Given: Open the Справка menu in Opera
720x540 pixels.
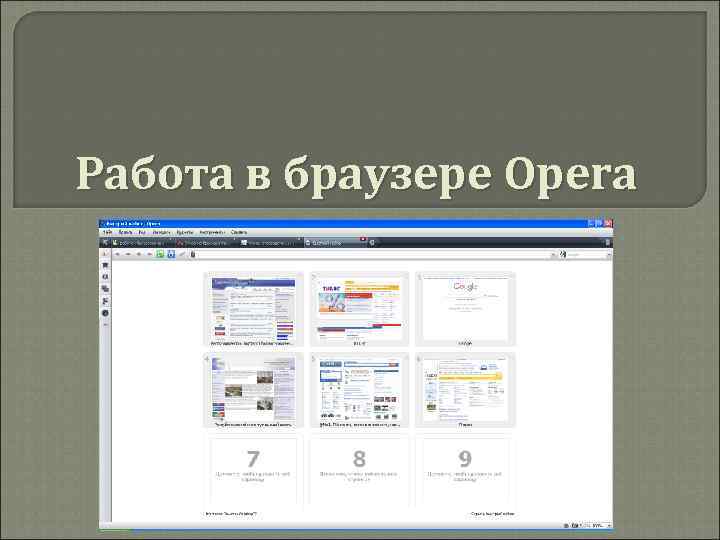Looking at the screenshot, I should pos(239,232).
